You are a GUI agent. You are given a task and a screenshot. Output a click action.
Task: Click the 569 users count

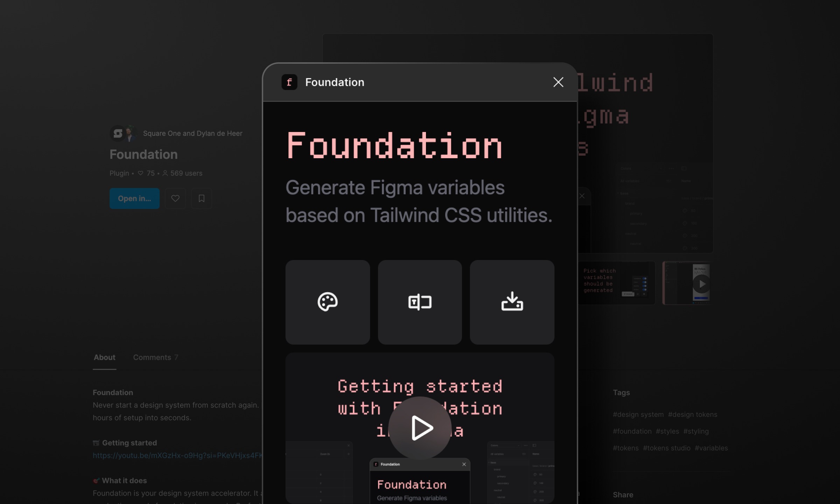pos(182,173)
